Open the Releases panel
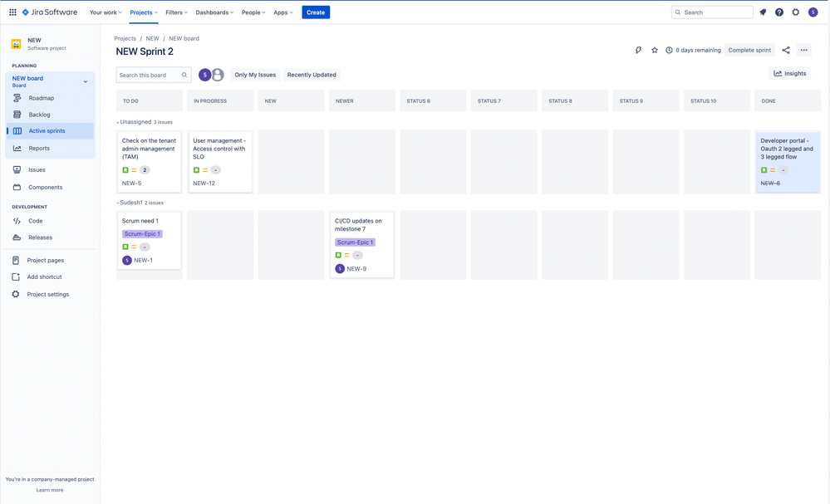The width and height of the screenshot is (830, 504). [x=17, y=237]
